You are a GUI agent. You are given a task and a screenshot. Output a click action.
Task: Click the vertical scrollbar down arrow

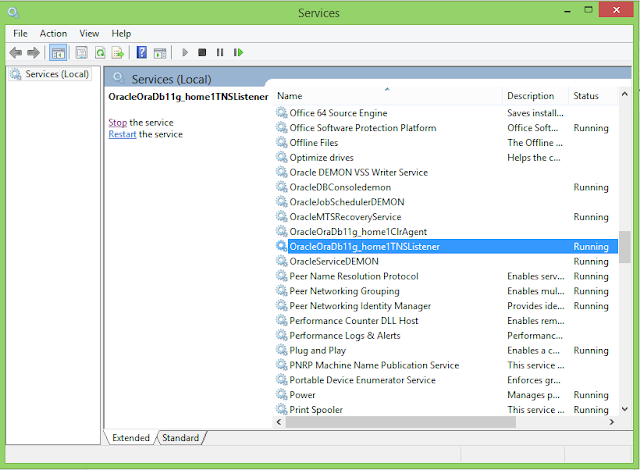click(624, 409)
